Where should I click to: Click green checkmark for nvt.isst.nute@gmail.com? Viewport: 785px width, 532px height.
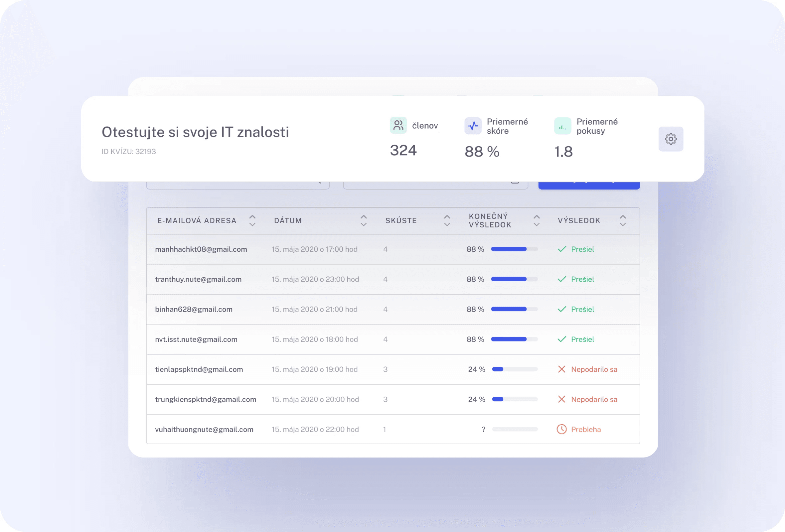point(562,339)
